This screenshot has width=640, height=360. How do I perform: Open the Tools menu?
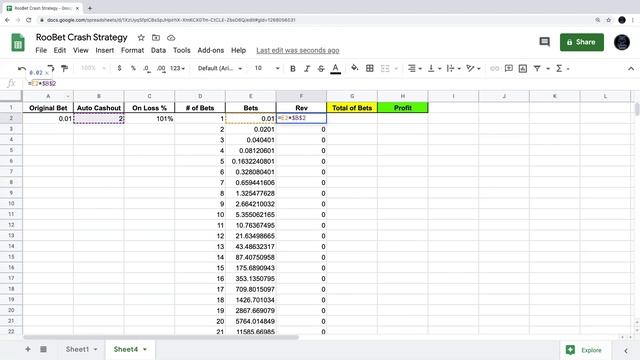[182, 50]
